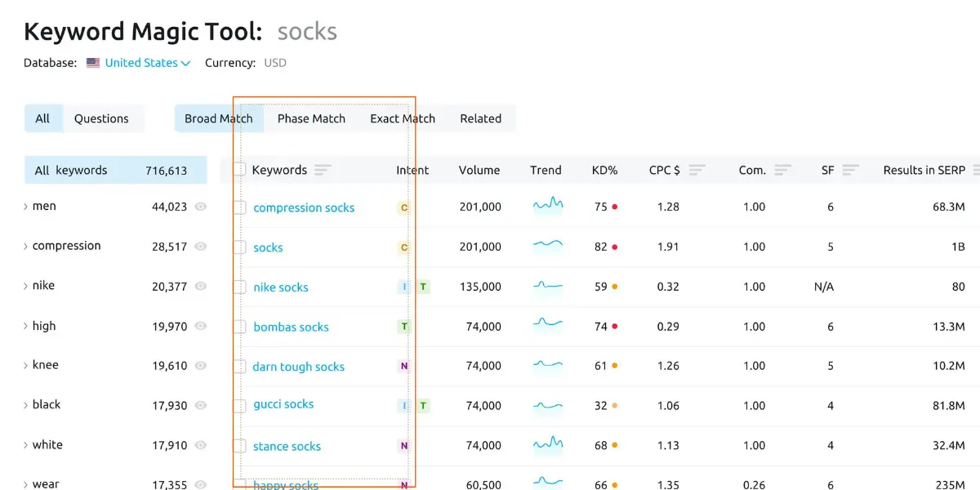Open the stance socks keyword link

point(287,446)
